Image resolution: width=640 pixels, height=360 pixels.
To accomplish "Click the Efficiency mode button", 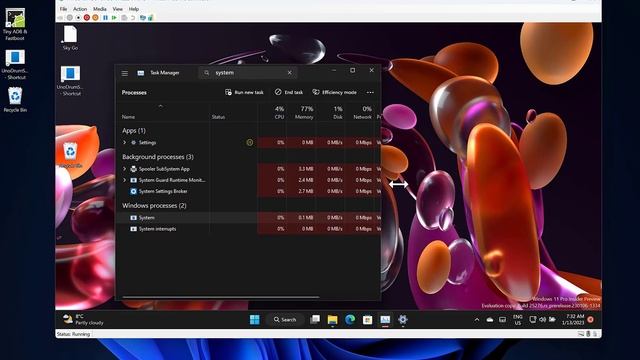I will [334, 92].
